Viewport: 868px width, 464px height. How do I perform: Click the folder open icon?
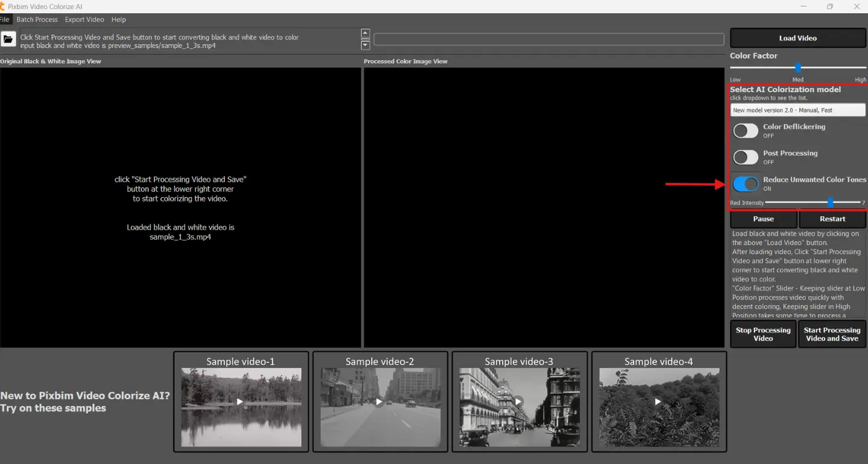(8, 40)
